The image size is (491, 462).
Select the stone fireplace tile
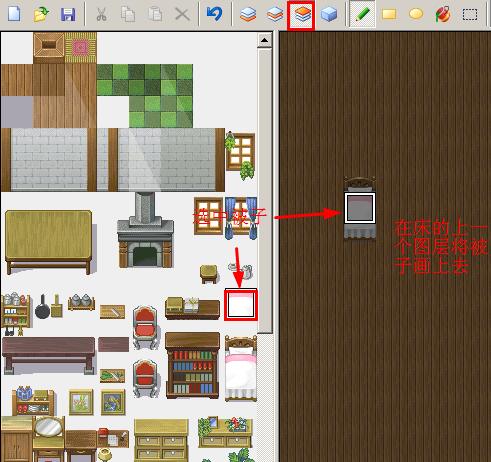pyautogui.click(x=145, y=230)
